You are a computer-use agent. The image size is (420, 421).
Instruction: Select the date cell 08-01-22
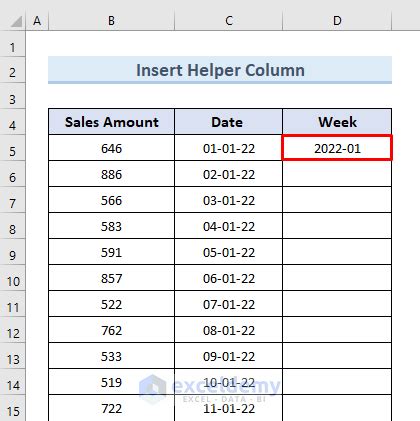(228, 330)
